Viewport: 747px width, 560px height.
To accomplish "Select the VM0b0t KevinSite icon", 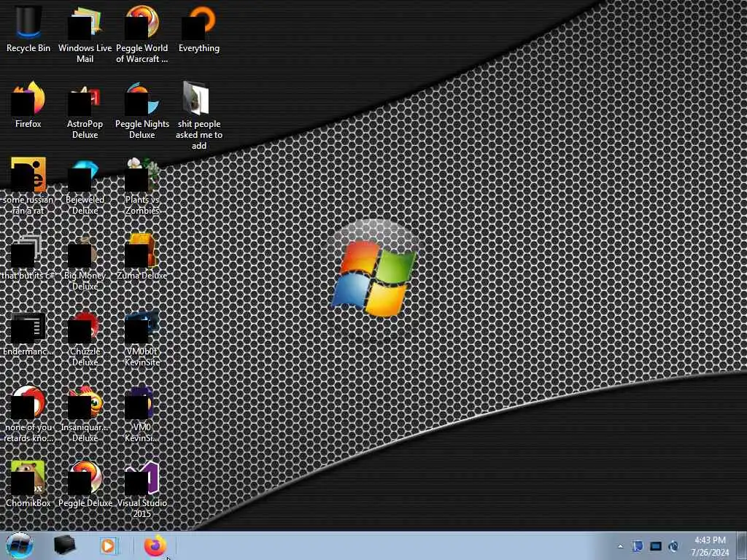I will (x=142, y=338).
